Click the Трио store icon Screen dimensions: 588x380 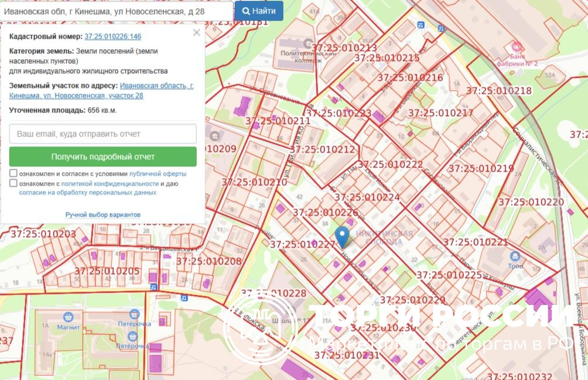pyautogui.click(x=515, y=256)
